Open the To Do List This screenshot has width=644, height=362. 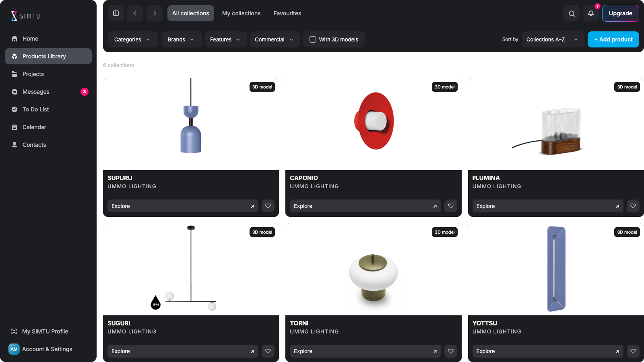[x=48, y=109]
